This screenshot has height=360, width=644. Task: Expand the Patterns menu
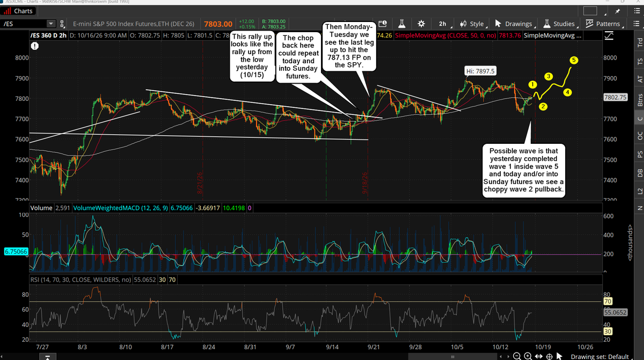[603, 24]
